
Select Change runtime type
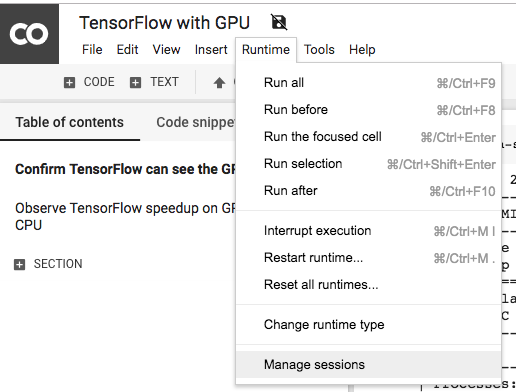[368, 324]
